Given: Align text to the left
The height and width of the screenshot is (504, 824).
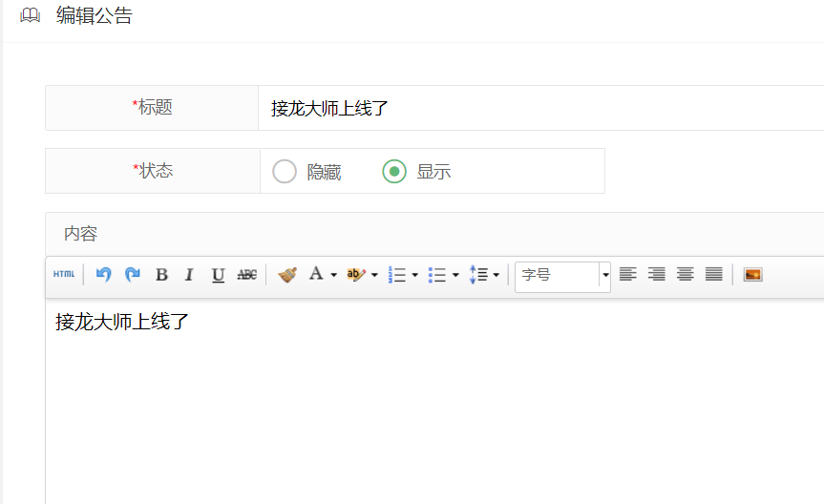Looking at the screenshot, I should (627, 274).
